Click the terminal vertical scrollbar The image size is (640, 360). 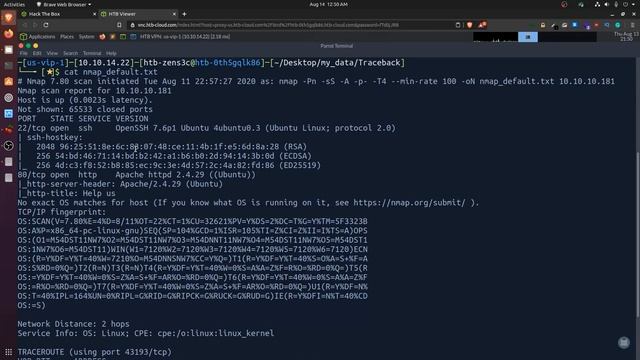click(x=638, y=233)
